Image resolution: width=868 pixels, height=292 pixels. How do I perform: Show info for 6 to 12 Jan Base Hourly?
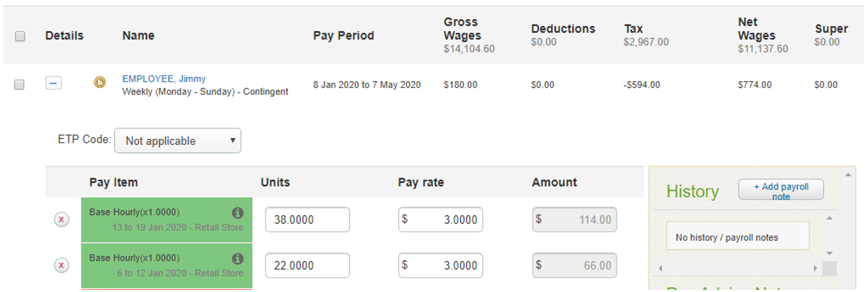pos(238,258)
